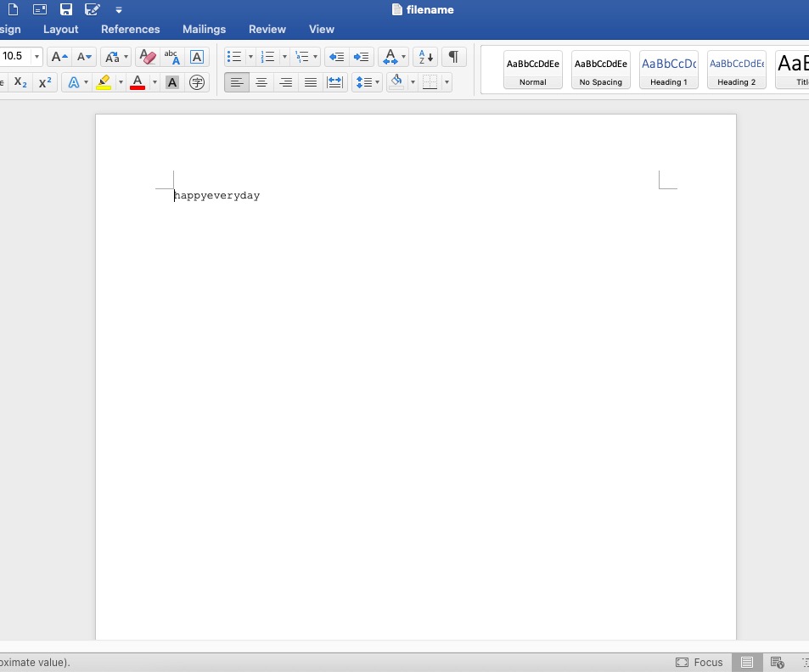Open the Mailings ribbon tab
The height and width of the screenshot is (672, 809).
pos(204,29)
